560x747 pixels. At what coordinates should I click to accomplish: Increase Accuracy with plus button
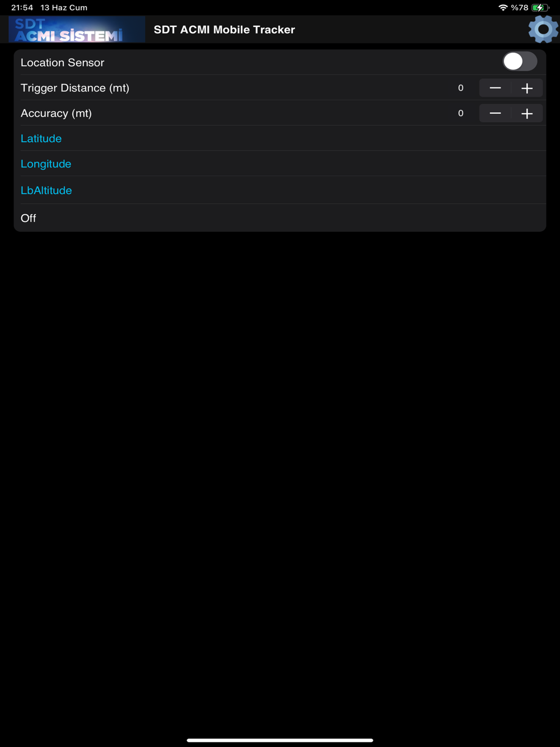click(x=527, y=113)
